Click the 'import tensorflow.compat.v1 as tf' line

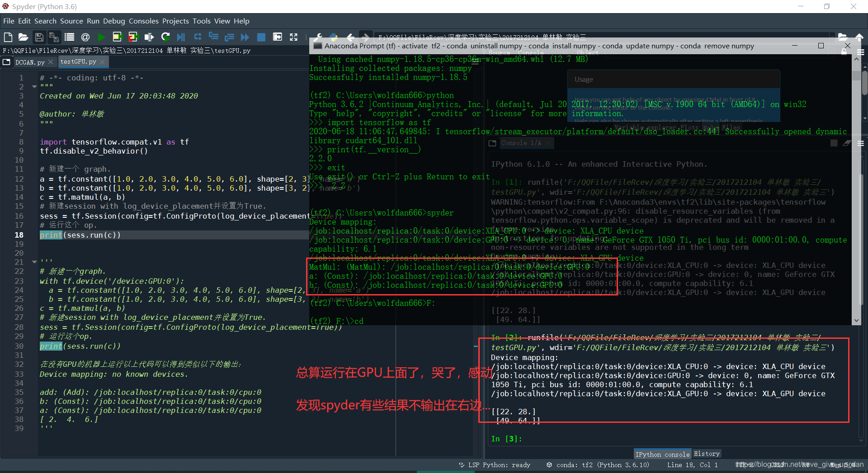[x=114, y=142]
